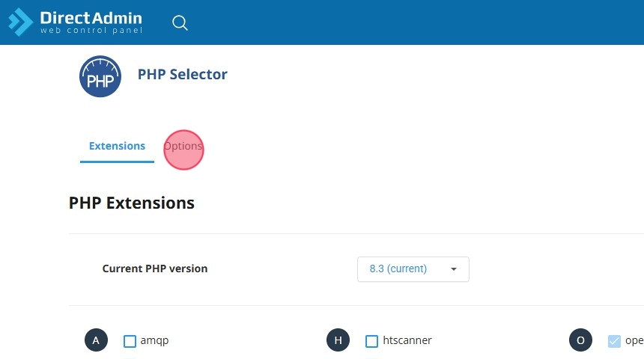Select the Extensions tab
Image resolution: width=644 pixels, height=359 pixels.
(x=117, y=147)
